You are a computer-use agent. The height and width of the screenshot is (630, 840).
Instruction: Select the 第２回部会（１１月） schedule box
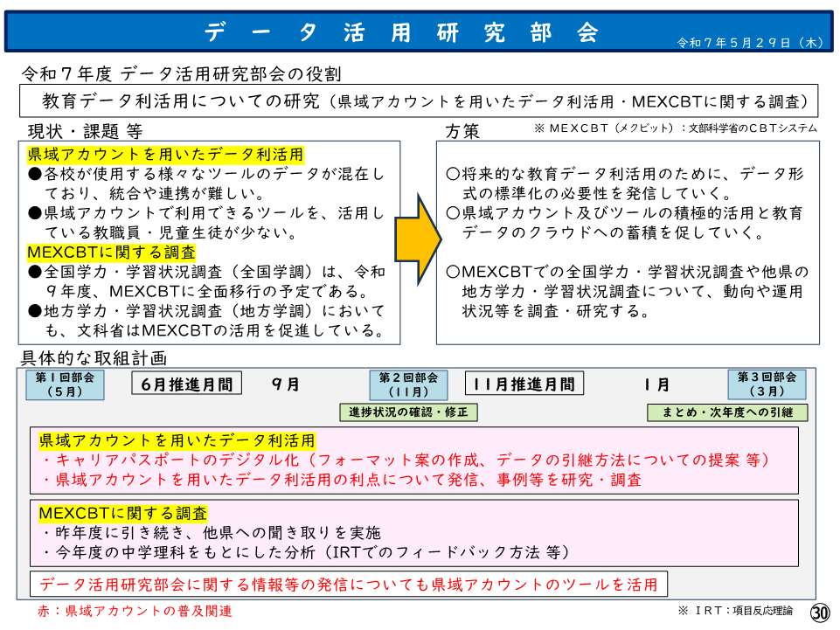(410, 383)
